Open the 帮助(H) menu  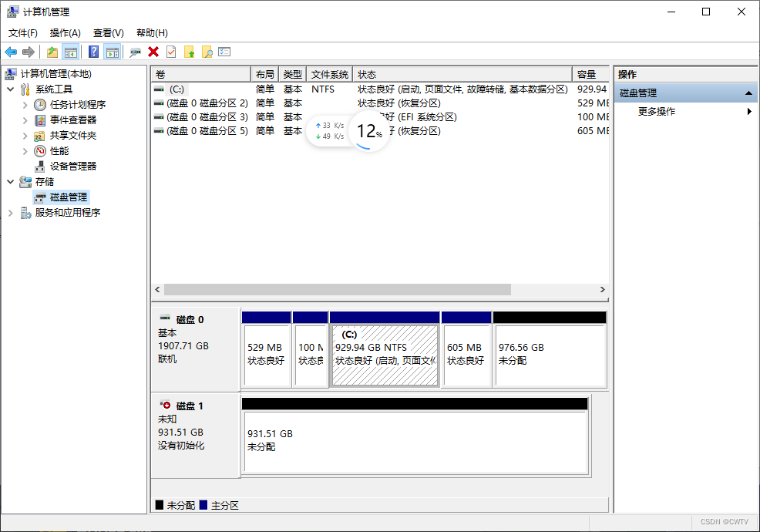tap(152, 33)
